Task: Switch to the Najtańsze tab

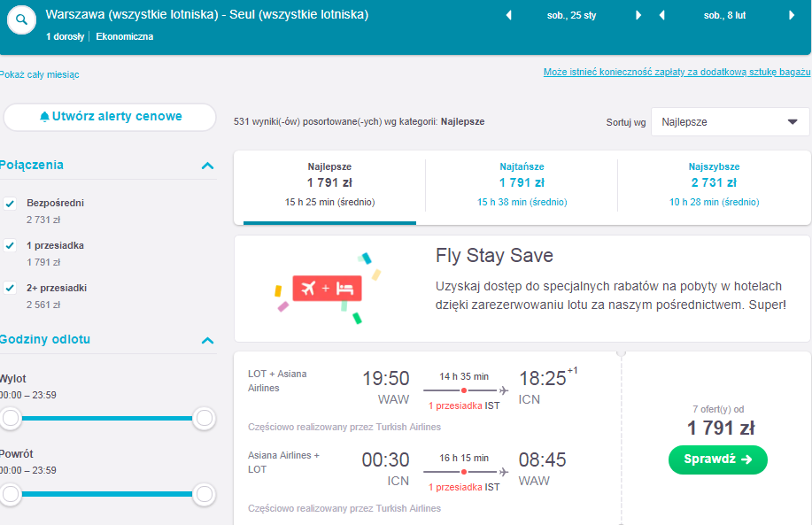Action: coord(522,185)
